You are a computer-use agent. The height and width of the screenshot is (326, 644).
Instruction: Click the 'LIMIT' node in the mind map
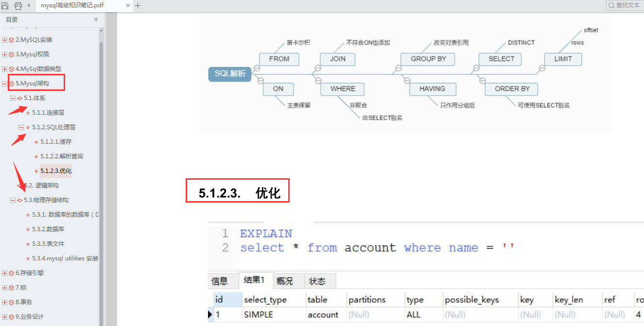click(x=563, y=59)
